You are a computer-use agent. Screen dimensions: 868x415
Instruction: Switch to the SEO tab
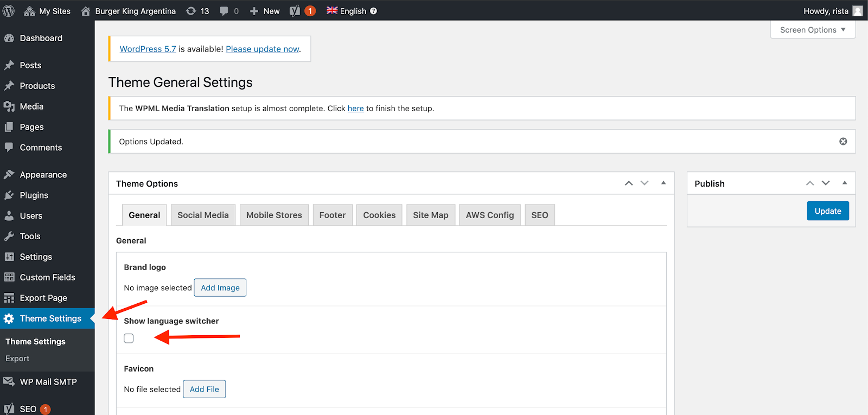[x=540, y=215]
